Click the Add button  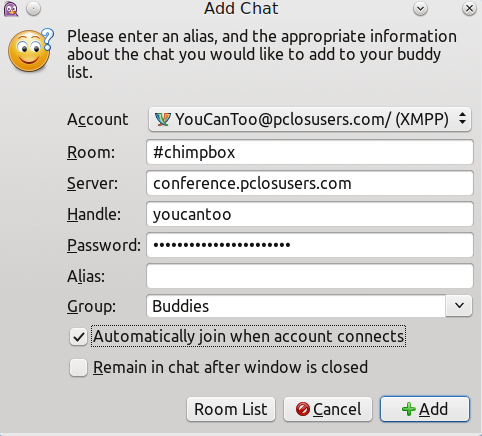425,409
